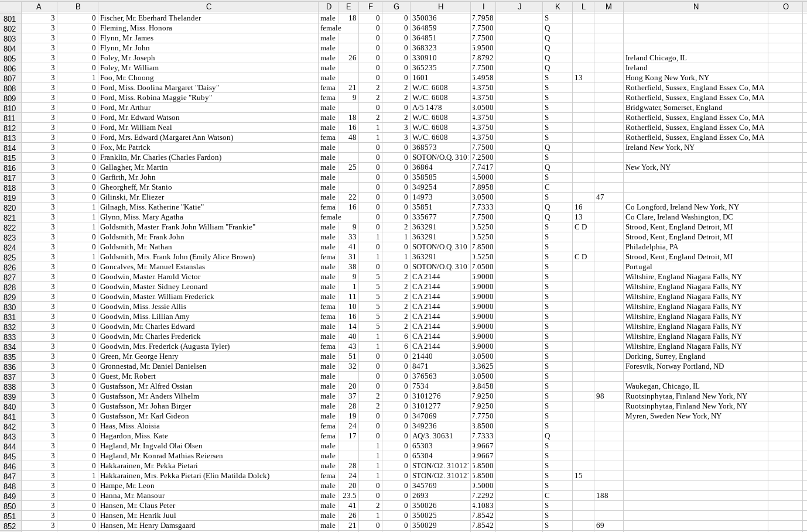Click body cell '98'

(x=608, y=396)
